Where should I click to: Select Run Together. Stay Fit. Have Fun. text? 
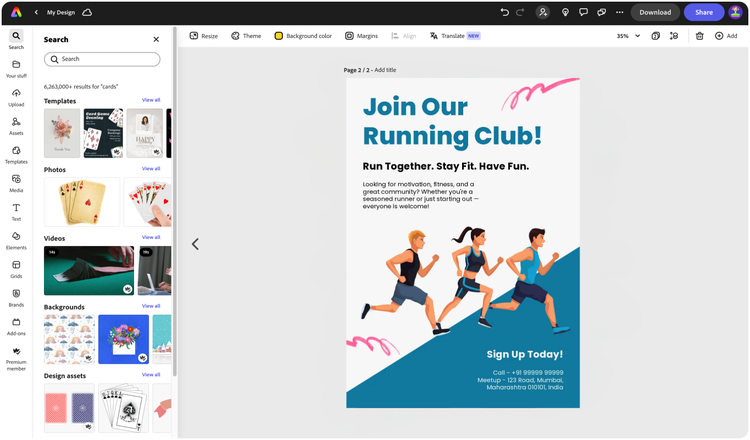[445, 166]
